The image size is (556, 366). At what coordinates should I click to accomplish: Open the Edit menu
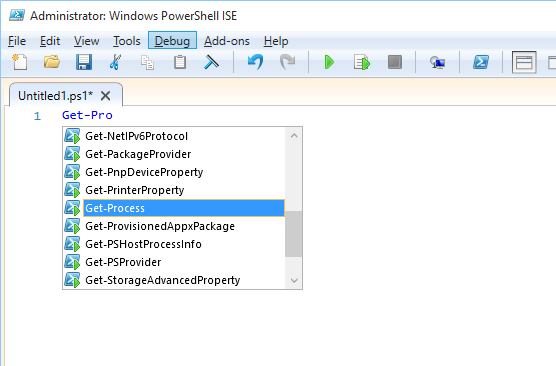[50, 41]
